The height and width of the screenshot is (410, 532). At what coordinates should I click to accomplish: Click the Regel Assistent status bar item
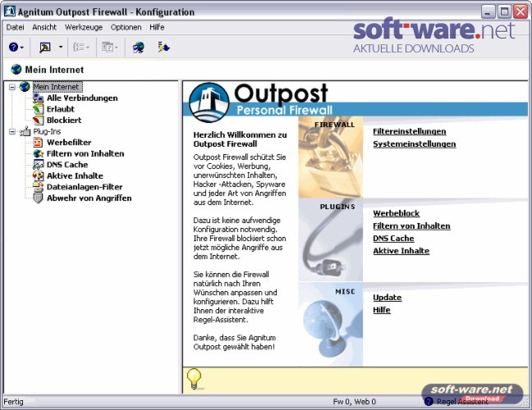click(x=457, y=402)
